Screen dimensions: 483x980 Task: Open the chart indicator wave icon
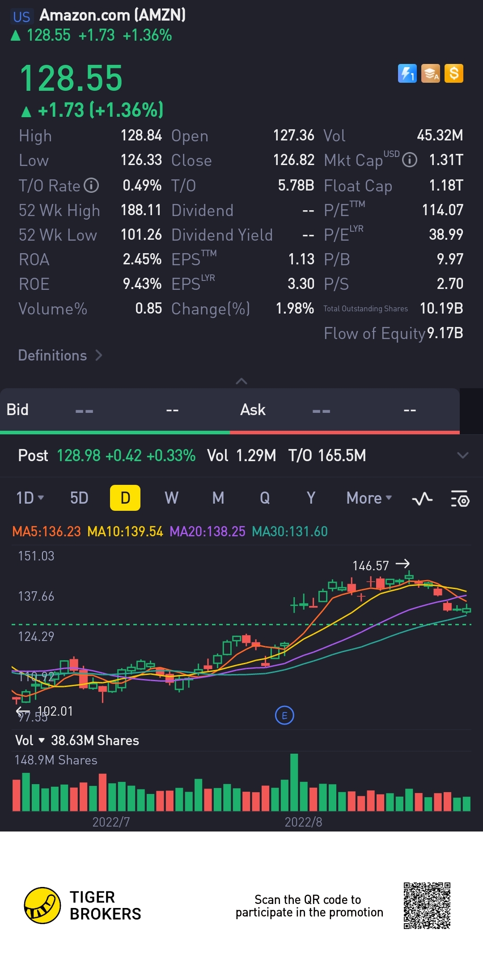422,498
